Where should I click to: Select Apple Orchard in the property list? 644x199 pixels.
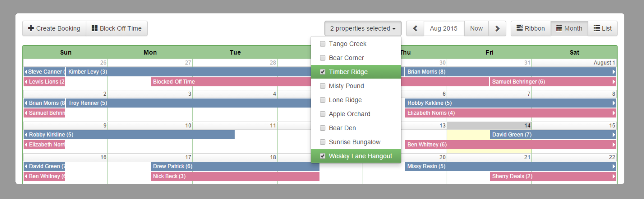coord(349,114)
